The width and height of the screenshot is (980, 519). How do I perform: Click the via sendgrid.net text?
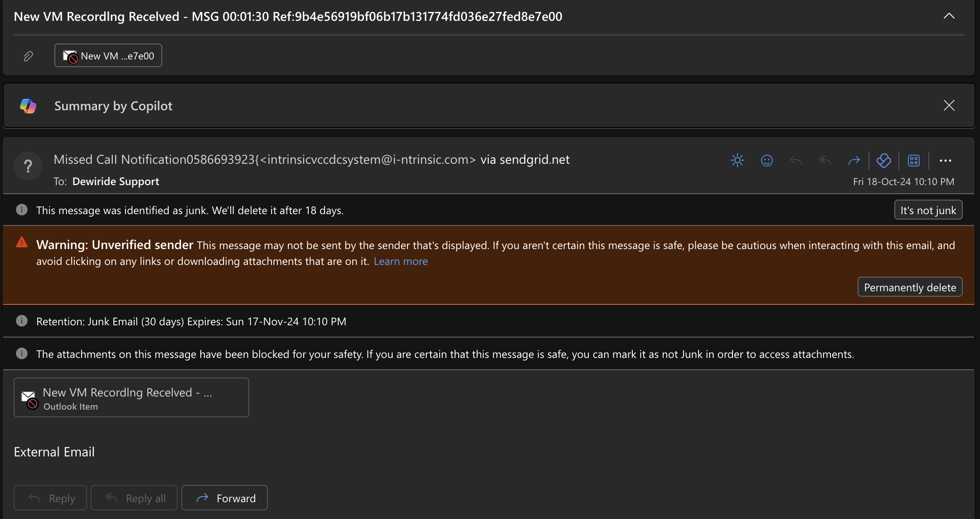(x=525, y=160)
